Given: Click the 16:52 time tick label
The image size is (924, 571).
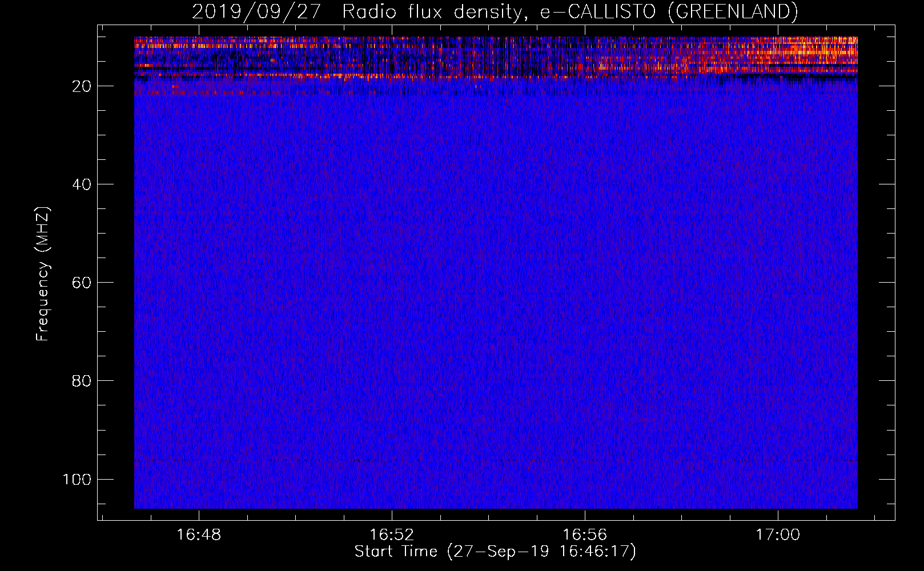Looking at the screenshot, I should click(x=391, y=535).
